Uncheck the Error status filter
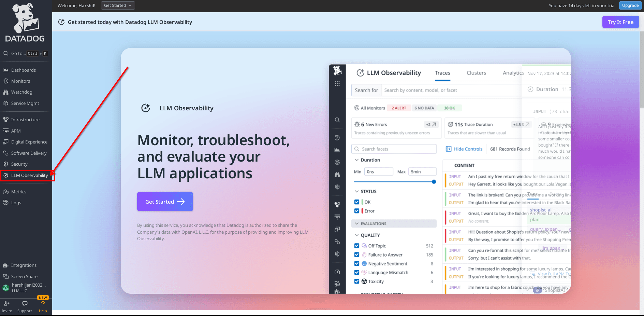 357,211
